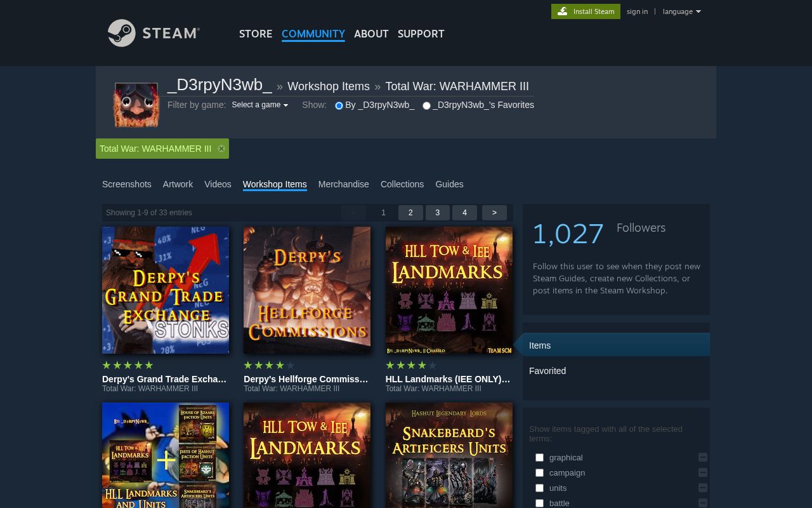Switch to the Guides tab
The width and height of the screenshot is (812, 508).
[x=449, y=184]
